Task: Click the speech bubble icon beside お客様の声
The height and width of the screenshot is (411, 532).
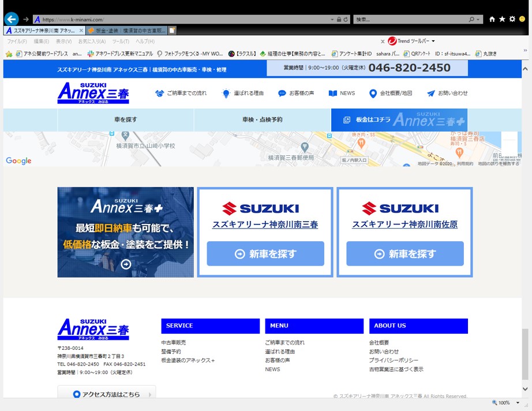Action: [x=282, y=94]
